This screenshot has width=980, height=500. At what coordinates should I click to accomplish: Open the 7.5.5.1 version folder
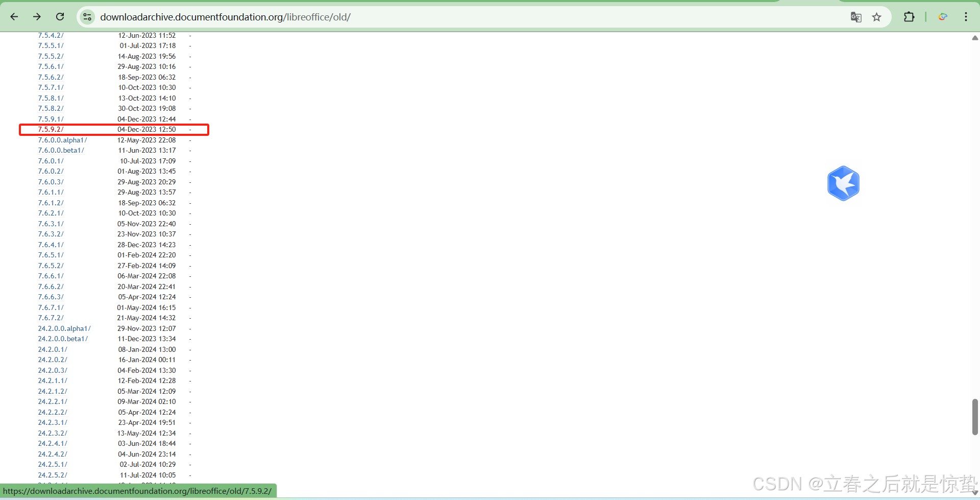51,45
